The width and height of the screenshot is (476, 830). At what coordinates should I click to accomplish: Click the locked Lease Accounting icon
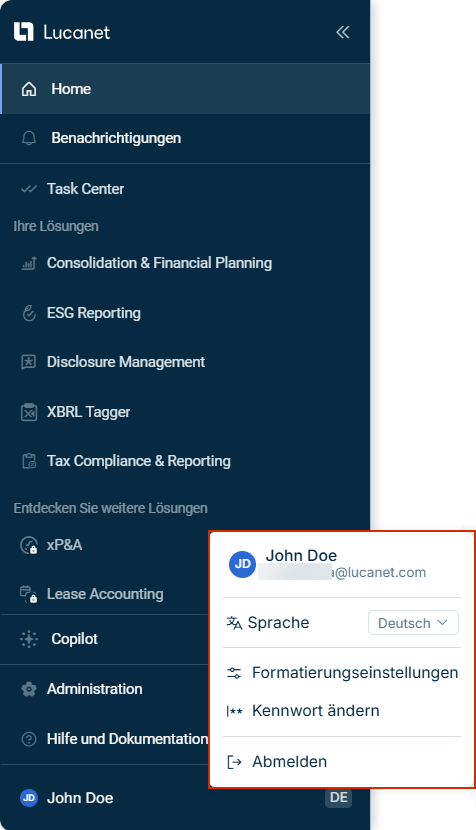click(x=29, y=594)
